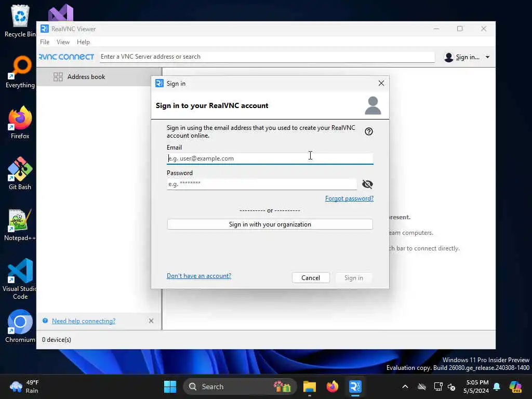Click the disabled Sign in button
This screenshot has width=532, height=399.
[x=353, y=278]
